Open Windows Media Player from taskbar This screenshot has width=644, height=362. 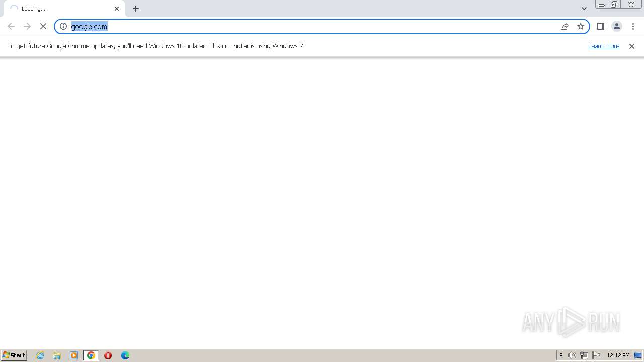[74, 355]
